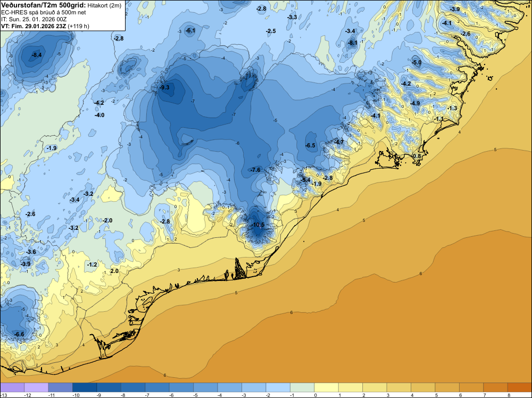The image size is (532, 398).
Task: Pick the dark blue swatch between -10 and -9
Action: coord(85,387)
